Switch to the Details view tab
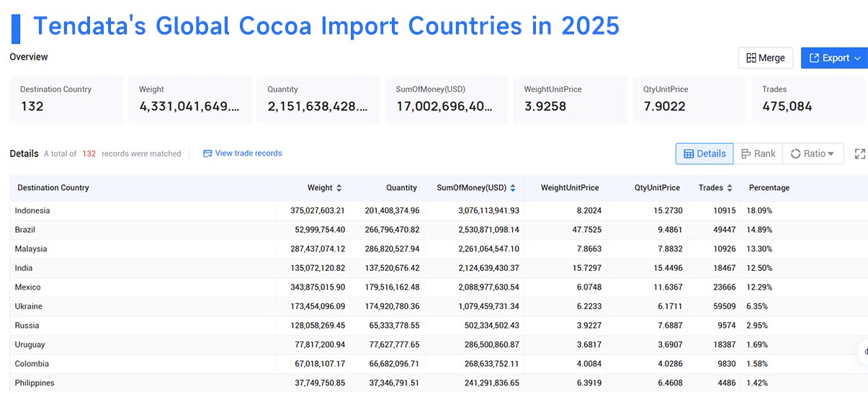This screenshot has width=868, height=394. click(704, 153)
